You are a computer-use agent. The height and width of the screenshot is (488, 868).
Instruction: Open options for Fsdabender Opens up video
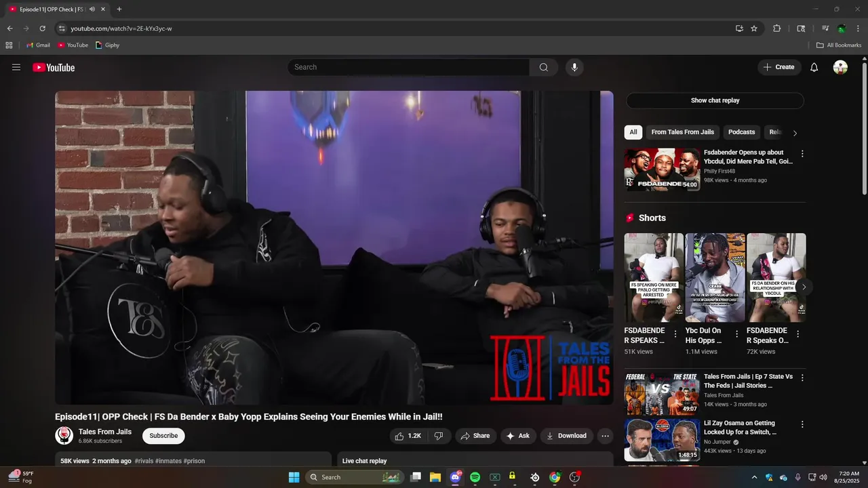tap(802, 154)
